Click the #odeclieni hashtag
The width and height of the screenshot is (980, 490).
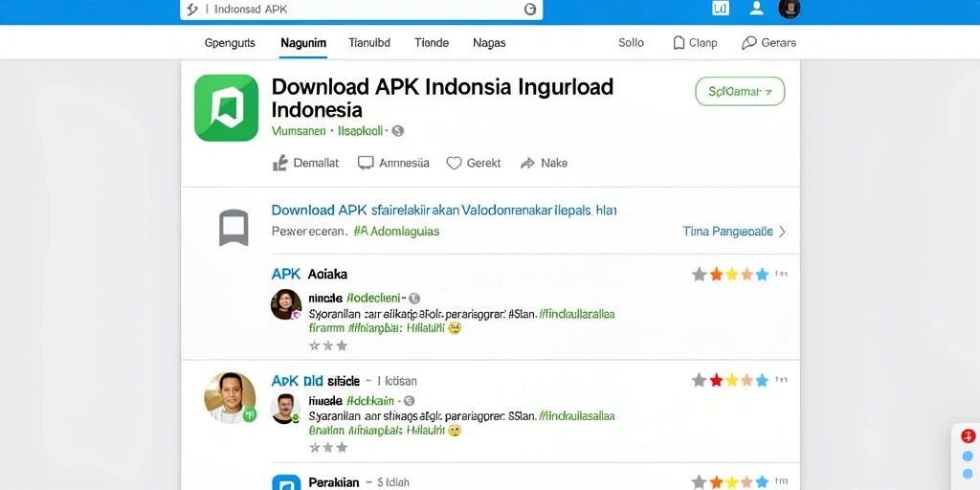tap(375, 299)
